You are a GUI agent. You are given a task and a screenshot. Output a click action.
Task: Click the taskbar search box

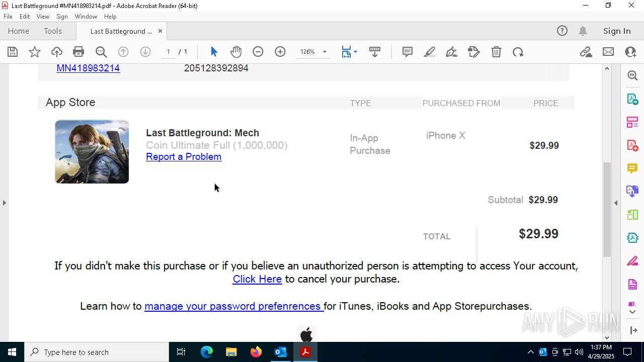coord(97,352)
